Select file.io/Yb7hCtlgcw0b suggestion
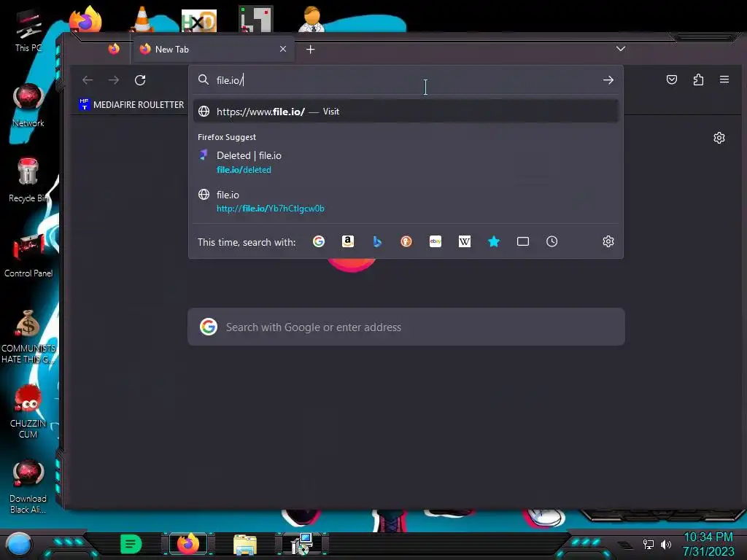This screenshot has width=747, height=560. pyautogui.click(x=406, y=201)
